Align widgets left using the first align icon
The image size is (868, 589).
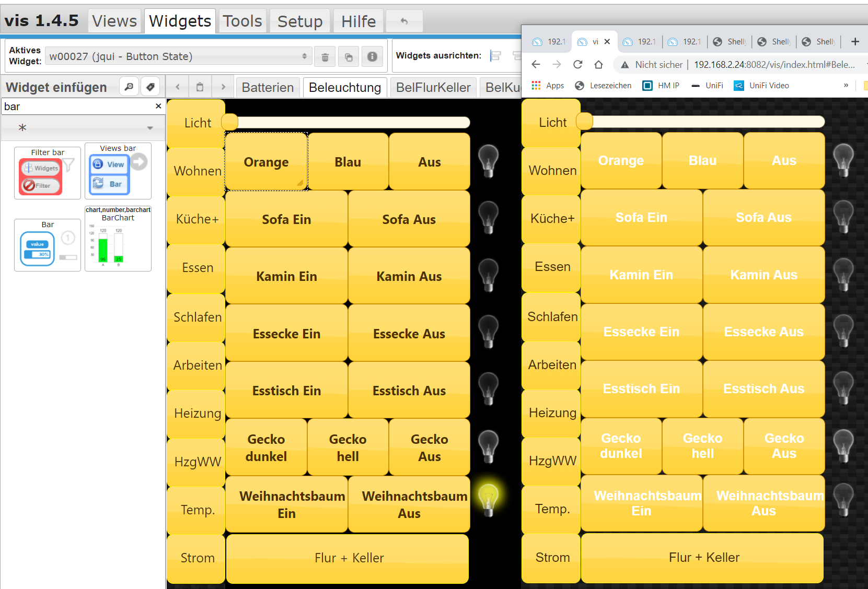click(495, 56)
